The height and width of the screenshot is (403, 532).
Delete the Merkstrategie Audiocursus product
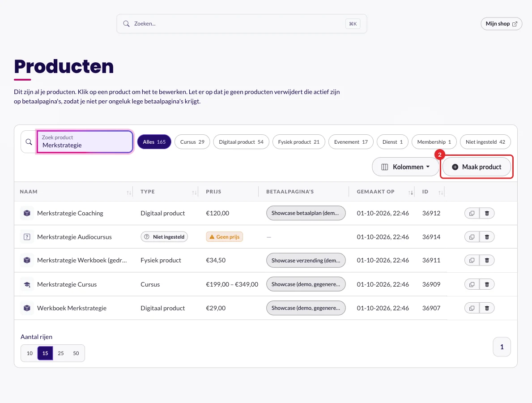tap(487, 237)
